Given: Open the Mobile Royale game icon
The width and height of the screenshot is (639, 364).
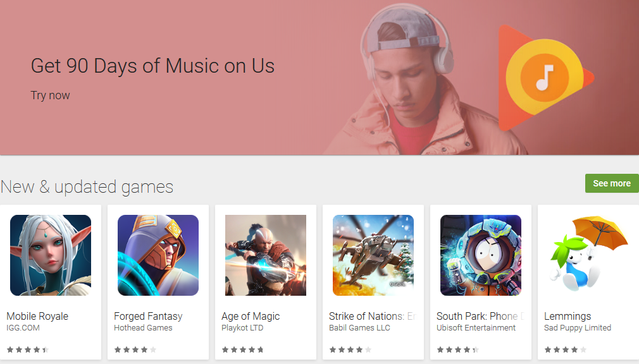Looking at the screenshot, I should (x=51, y=255).
